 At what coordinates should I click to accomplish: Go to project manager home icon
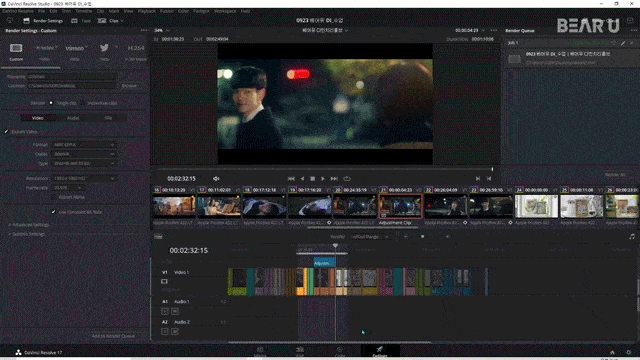pyautogui.click(x=612, y=352)
